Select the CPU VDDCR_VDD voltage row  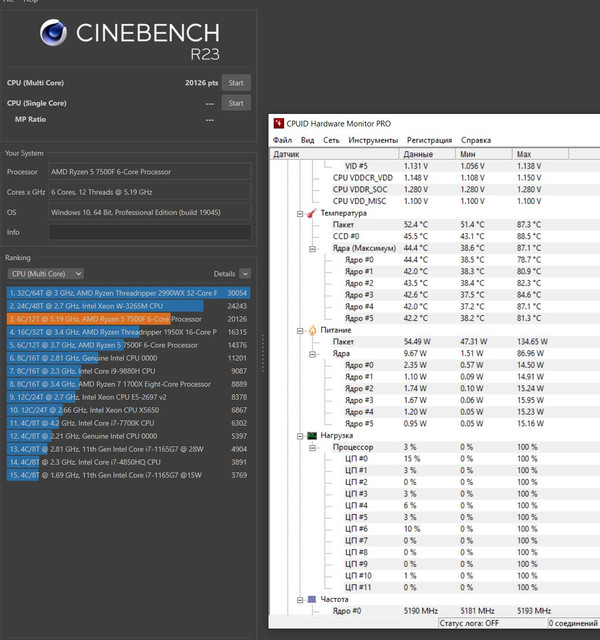coord(435,178)
